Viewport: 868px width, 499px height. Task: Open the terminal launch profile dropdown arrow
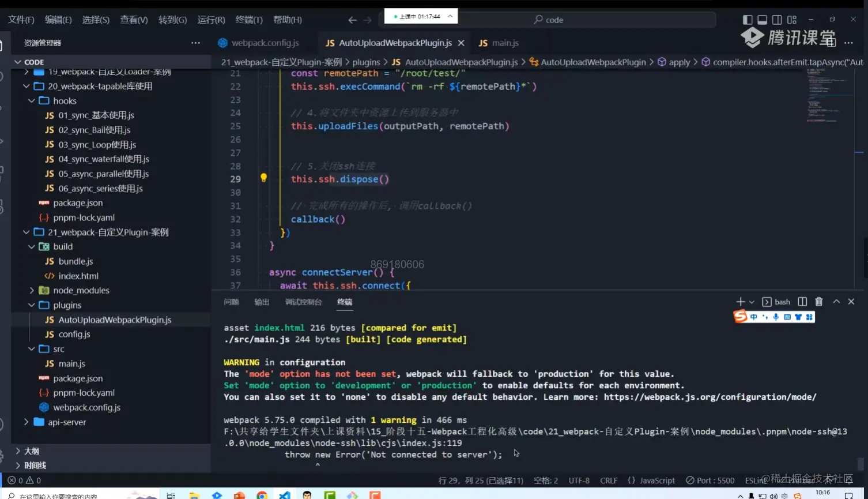752,302
